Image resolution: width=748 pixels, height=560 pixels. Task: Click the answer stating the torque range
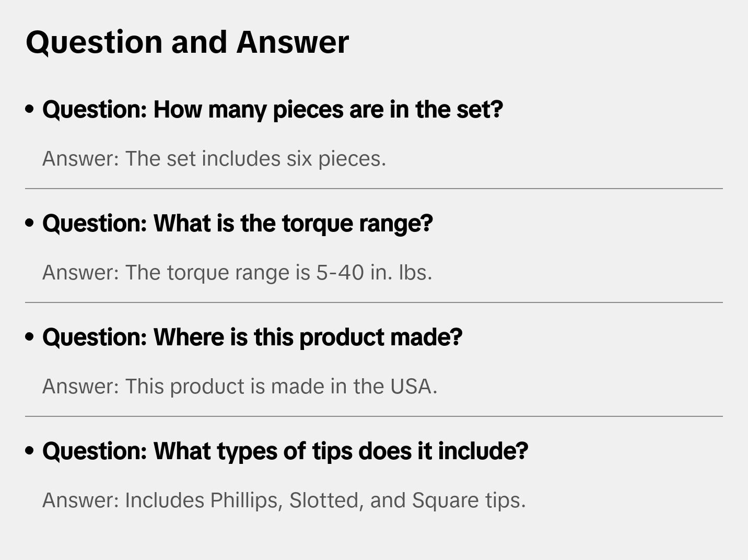coord(237,273)
